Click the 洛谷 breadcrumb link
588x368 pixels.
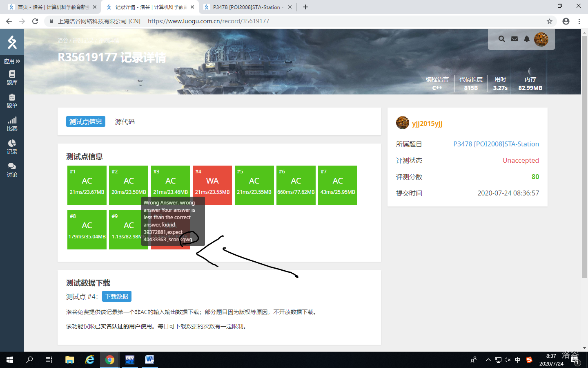[x=62, y=40]
